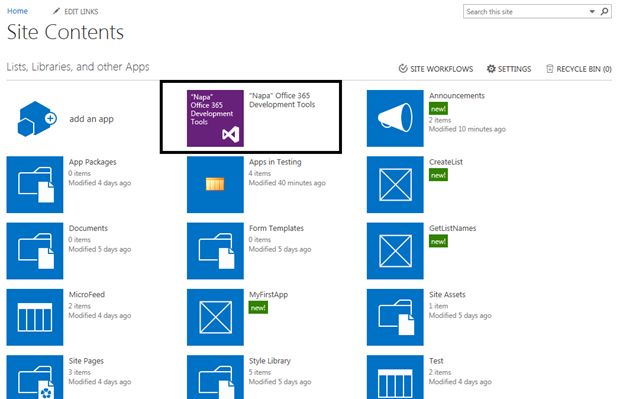Open the Documents library tile icon
The width and height of the screenshot is (623, 399).
pos(35,251)
